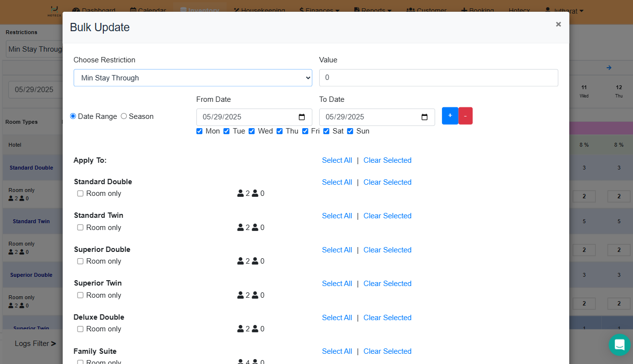Open the Choose Restriction dropdown
Screen dimensions: 633x364
click(x=192, y=78)
